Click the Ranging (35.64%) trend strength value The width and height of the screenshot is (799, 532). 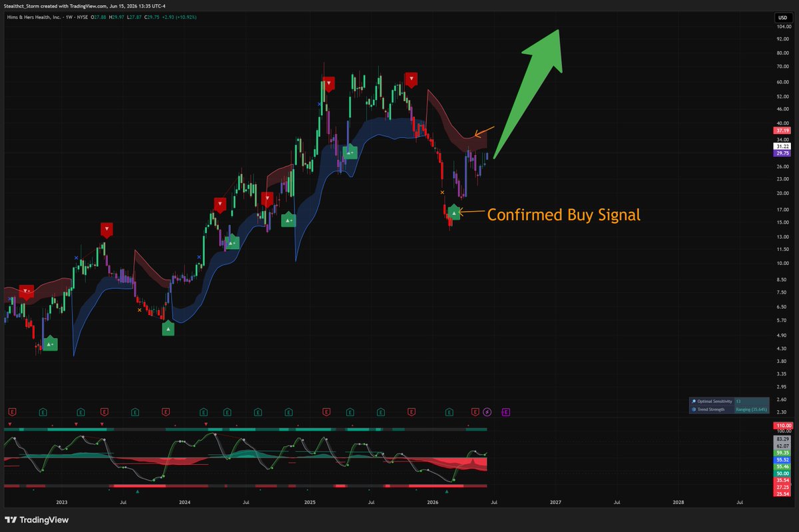click(751, 409)
